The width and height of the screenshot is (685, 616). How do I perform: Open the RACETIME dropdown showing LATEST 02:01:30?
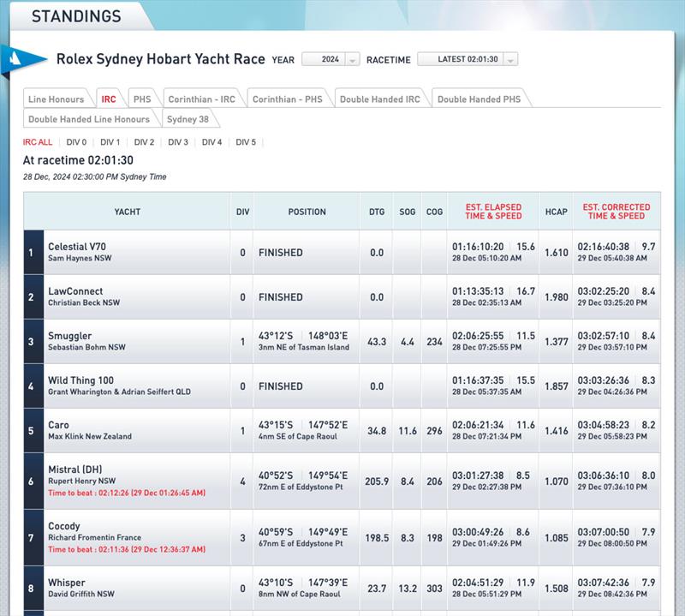point(468,59)
